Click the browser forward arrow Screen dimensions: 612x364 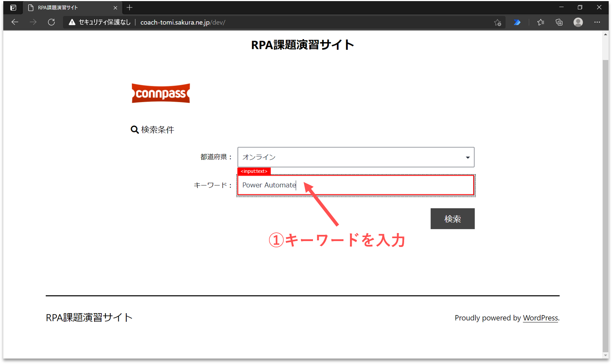[x=33, y=22]
